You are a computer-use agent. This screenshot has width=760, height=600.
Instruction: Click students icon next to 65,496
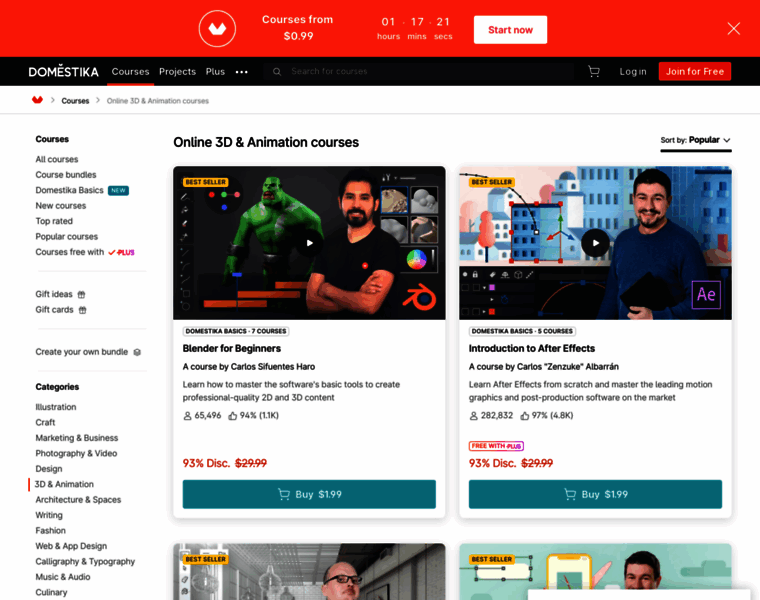click(187, 416)
